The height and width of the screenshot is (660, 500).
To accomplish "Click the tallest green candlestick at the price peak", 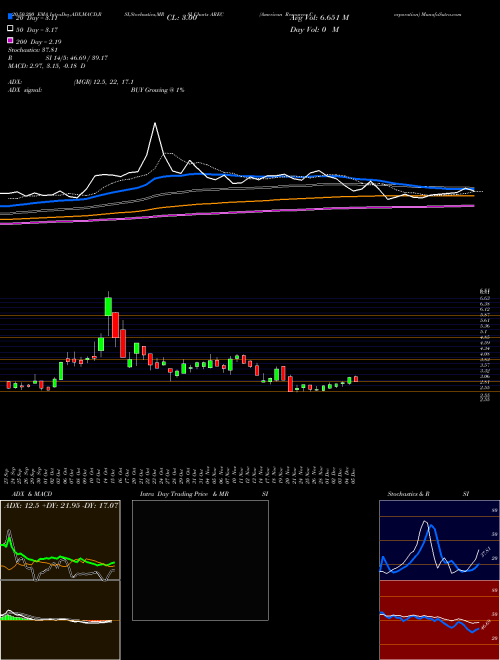I will point(108,306).
